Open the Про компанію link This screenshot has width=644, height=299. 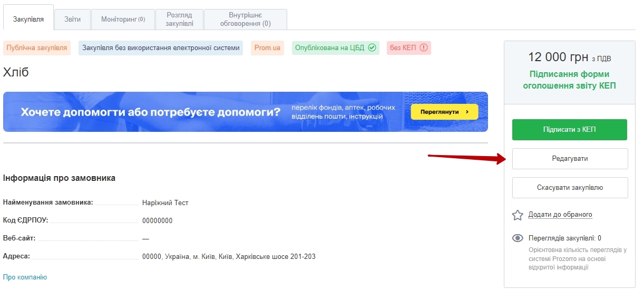(25, 277)
